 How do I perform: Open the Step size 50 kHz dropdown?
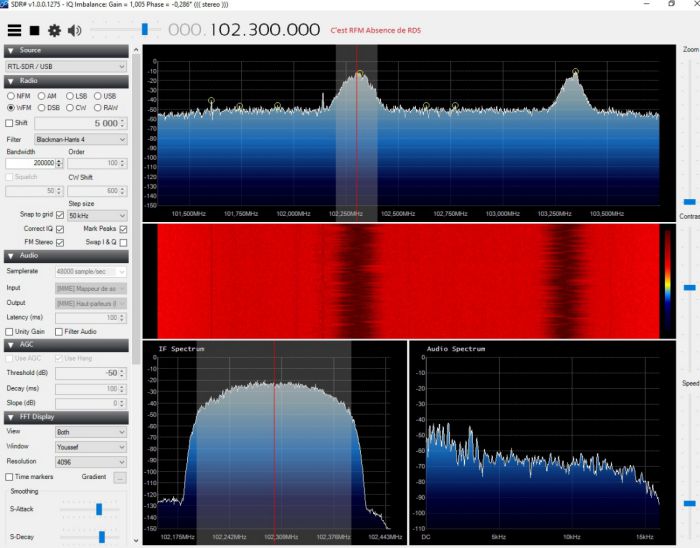(x=97, y=216)
